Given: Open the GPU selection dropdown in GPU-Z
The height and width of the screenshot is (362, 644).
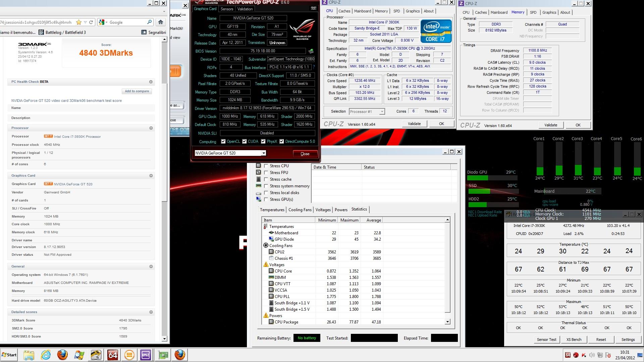Looking at the screenshot, I should [x=264, y=153].
